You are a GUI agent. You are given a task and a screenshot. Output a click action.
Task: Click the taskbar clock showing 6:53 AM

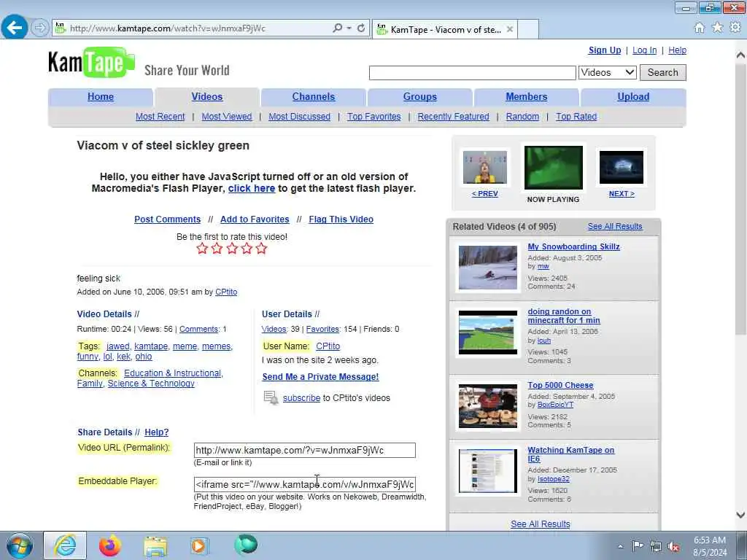click(x=710, y=546)
